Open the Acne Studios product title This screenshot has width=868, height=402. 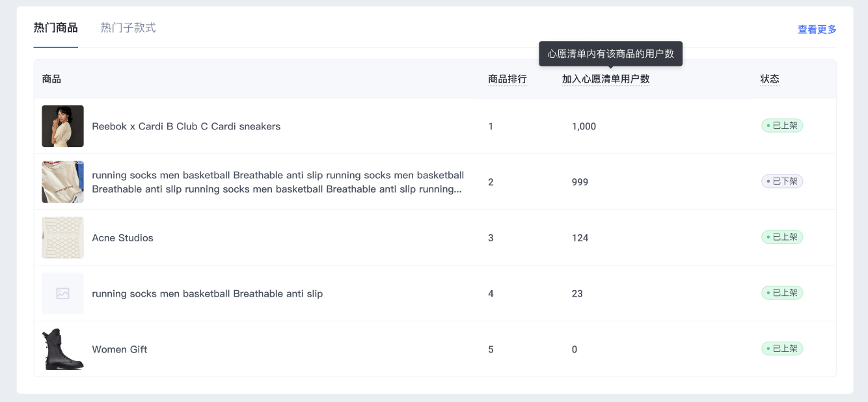point(122,238)
